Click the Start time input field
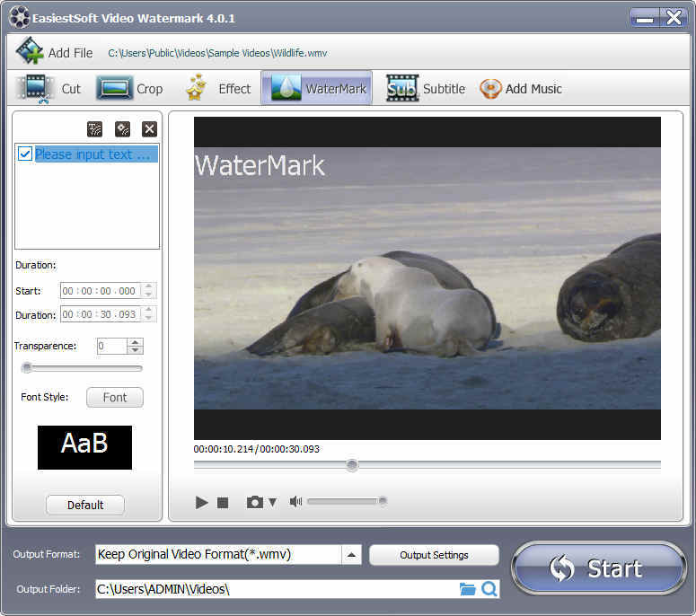The width and height of the screenshot is (696, 616). pos(101,291)
